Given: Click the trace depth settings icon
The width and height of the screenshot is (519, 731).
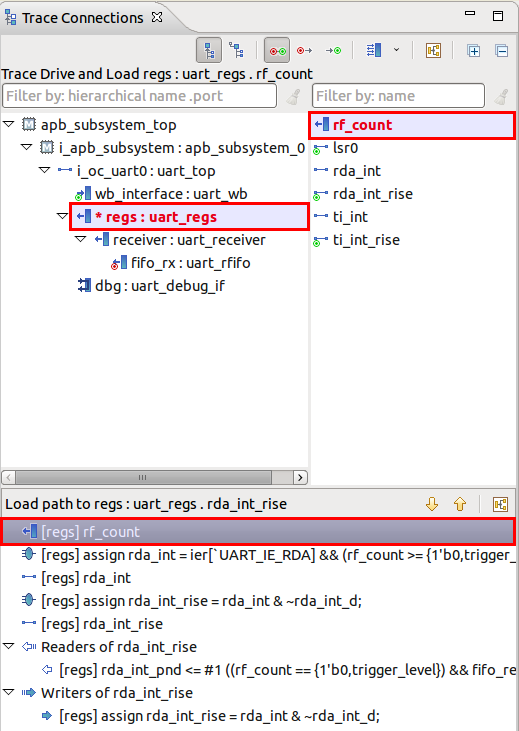Looking at the screenshot, I should coord(374,50).
